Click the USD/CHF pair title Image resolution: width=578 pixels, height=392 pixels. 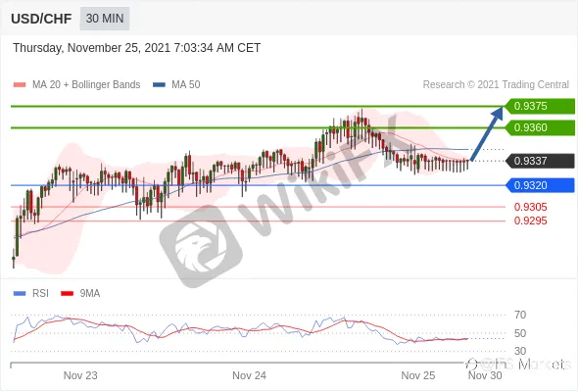tap(41, 19)
